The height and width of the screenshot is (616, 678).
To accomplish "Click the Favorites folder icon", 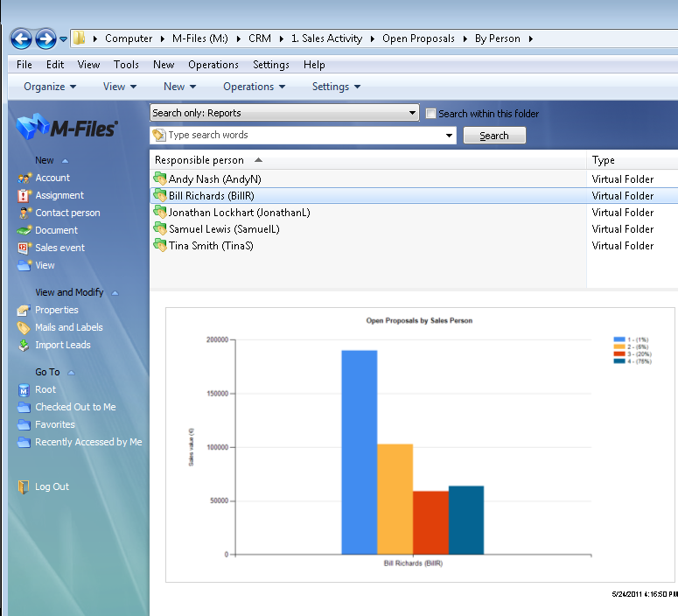I will [x=24, y=424].
